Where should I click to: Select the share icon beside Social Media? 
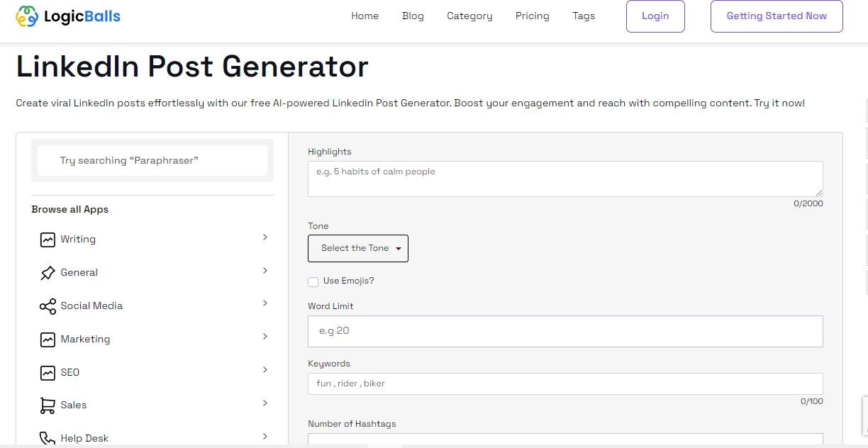(47, 306)
